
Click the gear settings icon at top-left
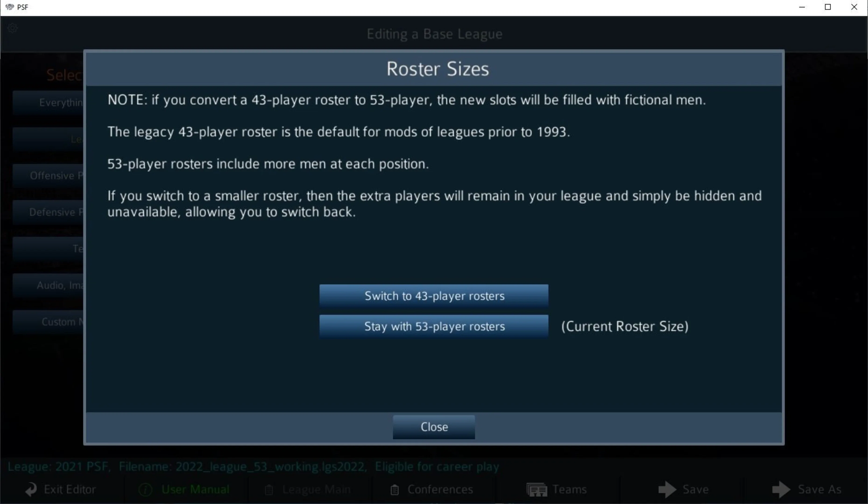(x=13, y=28)
